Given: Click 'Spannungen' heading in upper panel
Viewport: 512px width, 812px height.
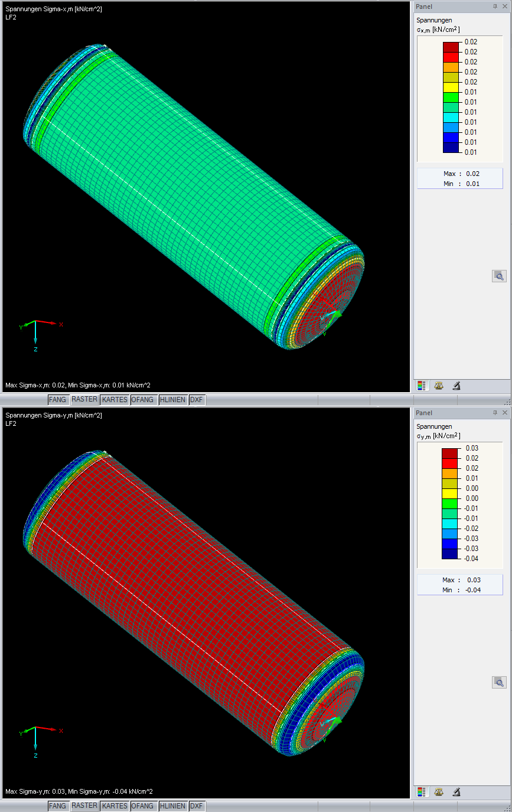Looking at the screenshot, I should click(x=434, y=20).
